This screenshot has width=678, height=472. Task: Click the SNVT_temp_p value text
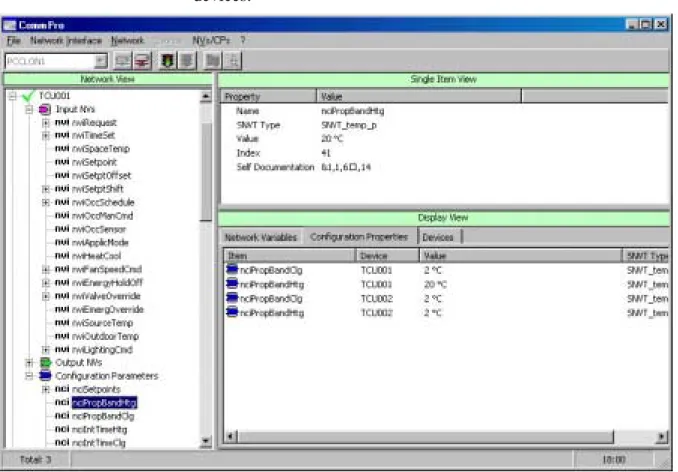point(349,125)
